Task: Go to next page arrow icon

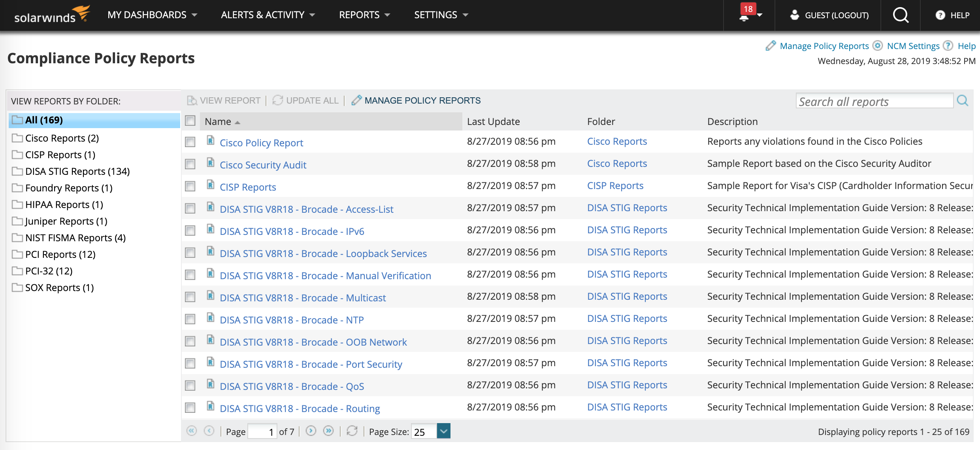Action: [x=311, y=431]
